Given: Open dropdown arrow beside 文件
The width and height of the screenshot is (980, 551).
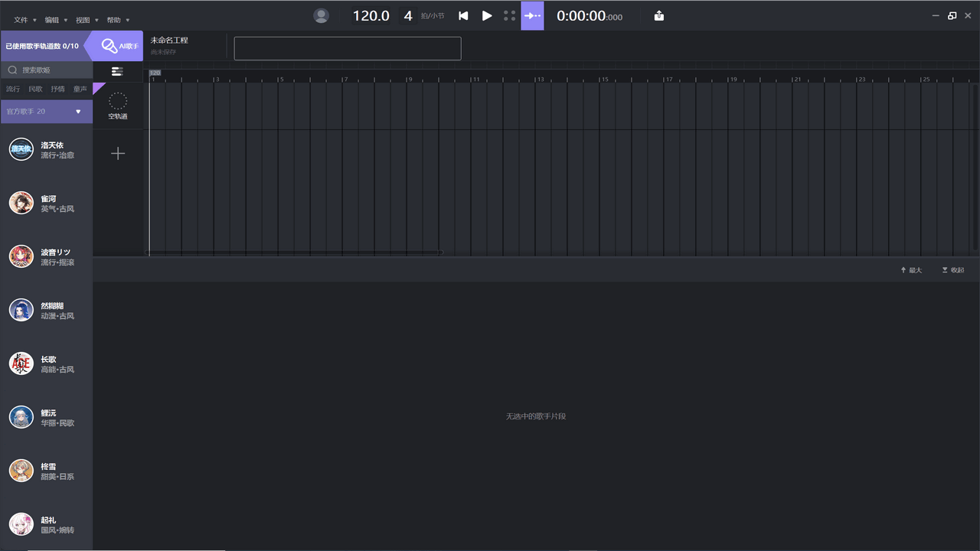Looking at the screenshot, I should click(34, 21).
